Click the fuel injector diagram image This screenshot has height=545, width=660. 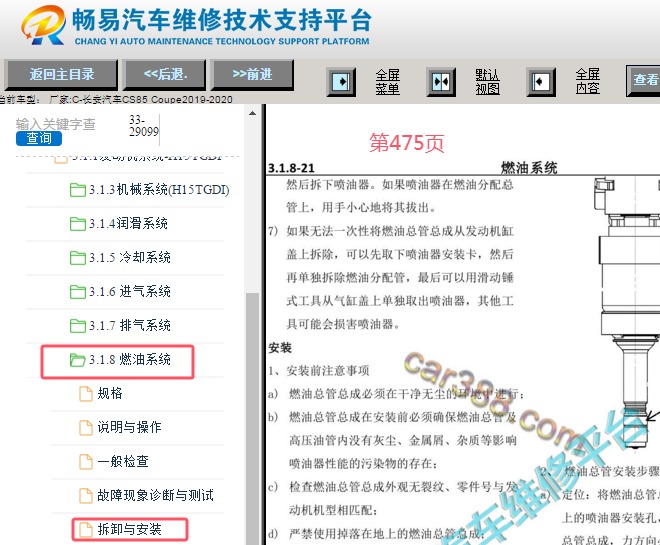click(x=626, y=314)
